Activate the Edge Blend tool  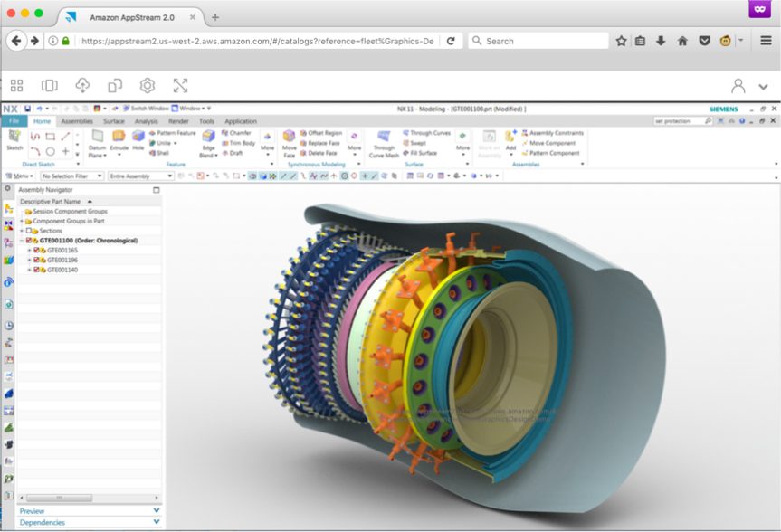pyautogui.click(x=208, y=144)
